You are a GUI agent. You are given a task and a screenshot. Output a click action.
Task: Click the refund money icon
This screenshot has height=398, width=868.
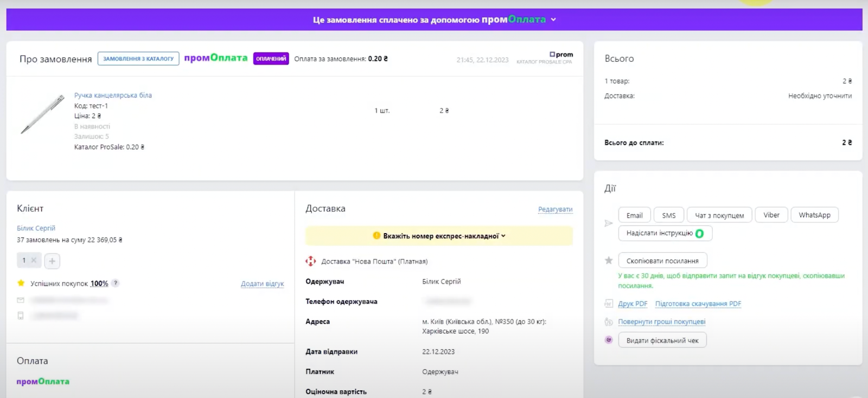pos(609,322)
